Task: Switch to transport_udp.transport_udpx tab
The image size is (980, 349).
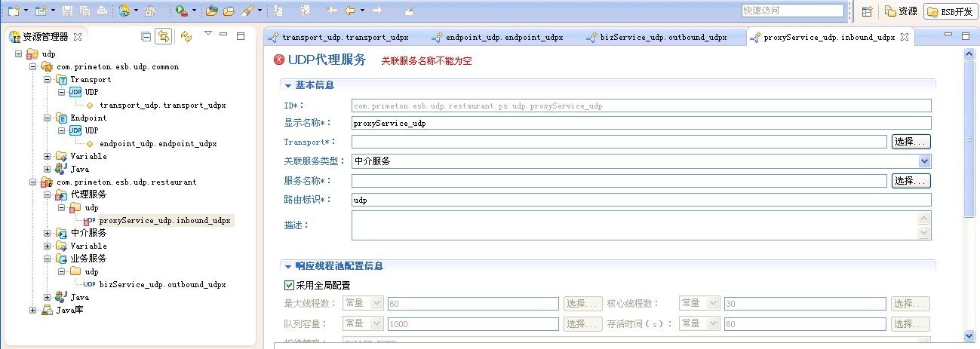Action: (338, 37)
